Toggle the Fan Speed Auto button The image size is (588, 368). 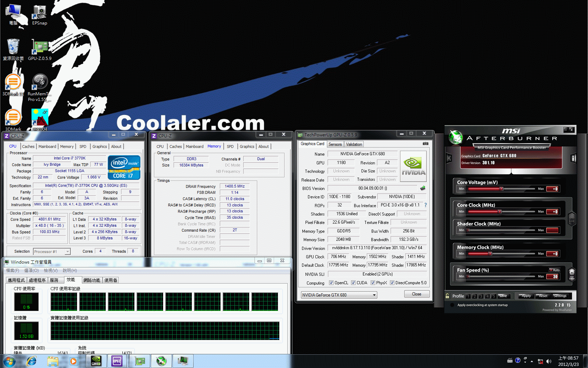[554, 270]
